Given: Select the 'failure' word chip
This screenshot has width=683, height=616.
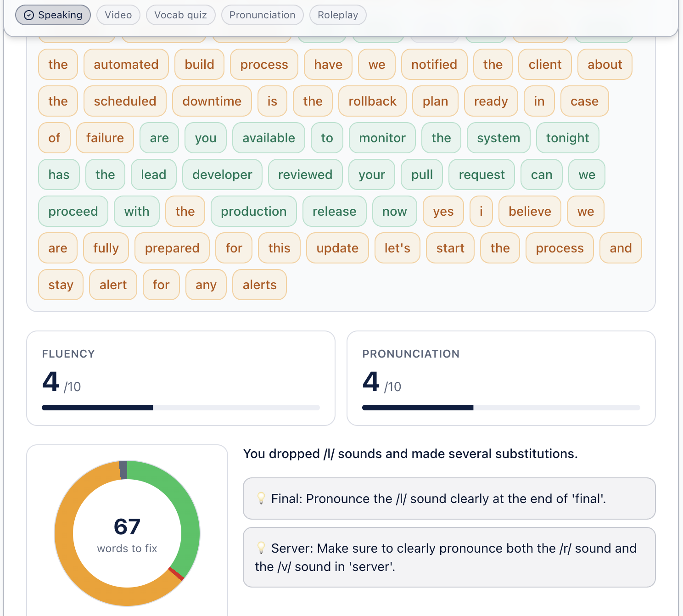Looking at the screenshot, I should (x=105, y=138).
